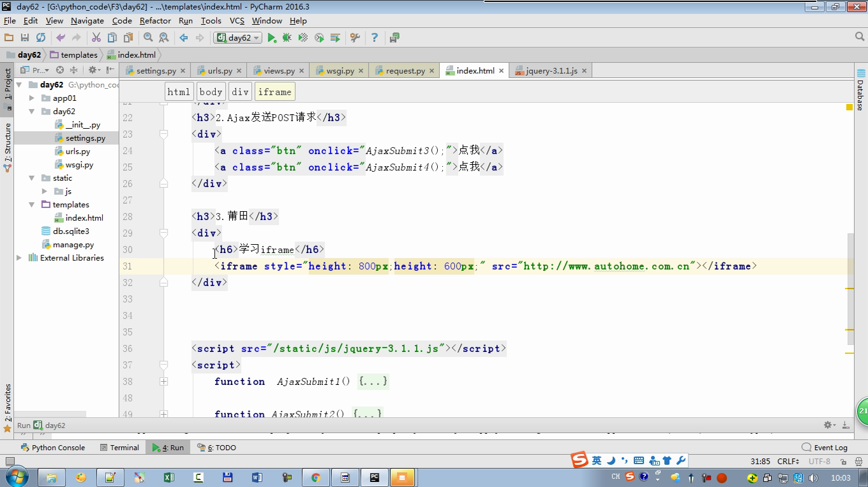The width and height of the screenshot is (868, 487).
Task: Toggle tool window buttons at bottom-left corner
Action: tap(9, 462)
